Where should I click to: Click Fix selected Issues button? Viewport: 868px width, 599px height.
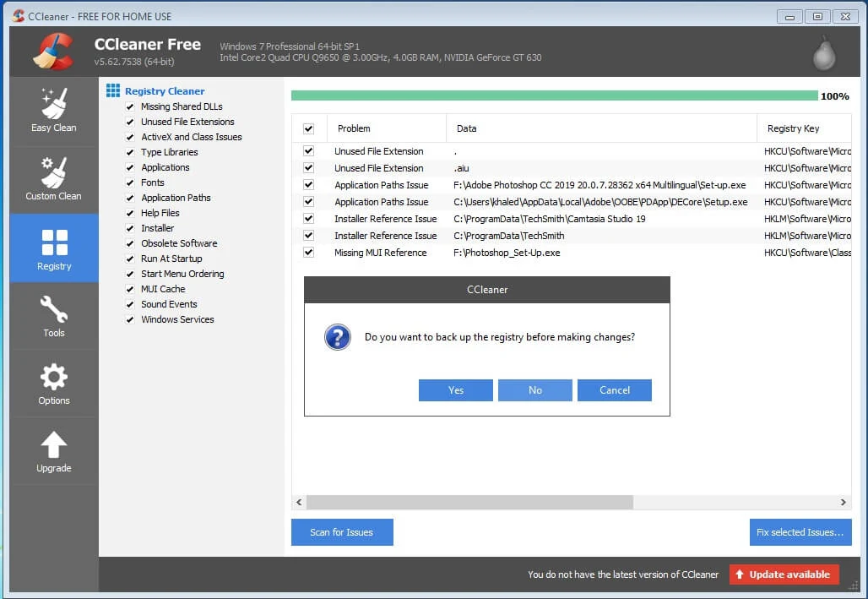800,532
